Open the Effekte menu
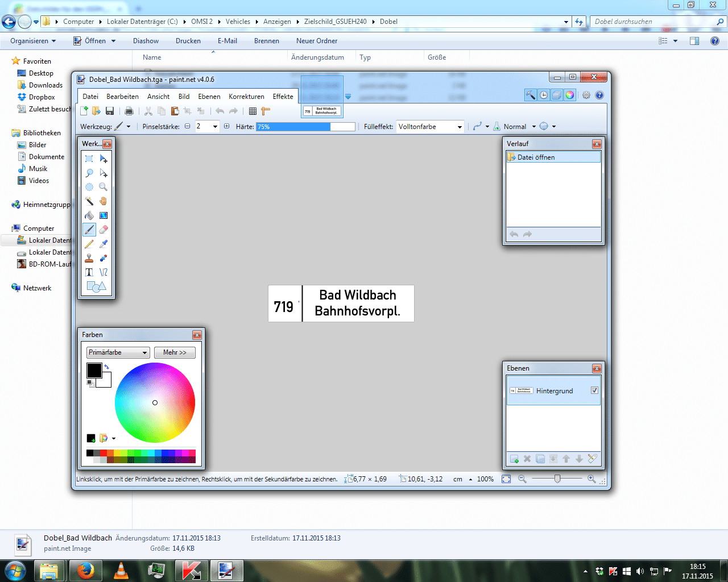 click(283, 97)
